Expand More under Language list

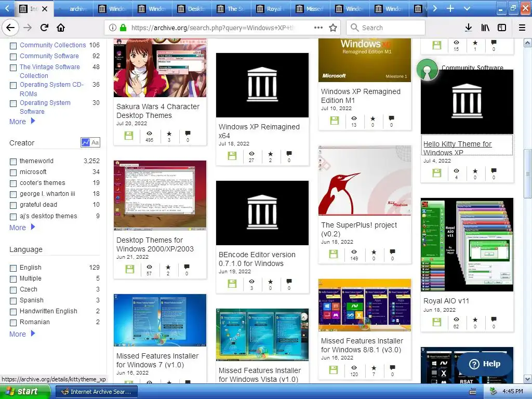(22, 334)
